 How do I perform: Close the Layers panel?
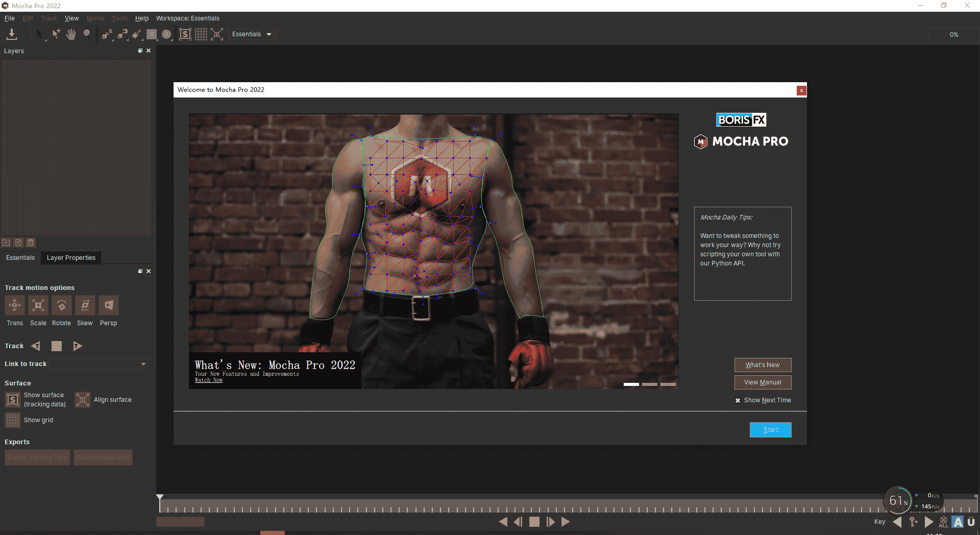click(x=149, y=51)
